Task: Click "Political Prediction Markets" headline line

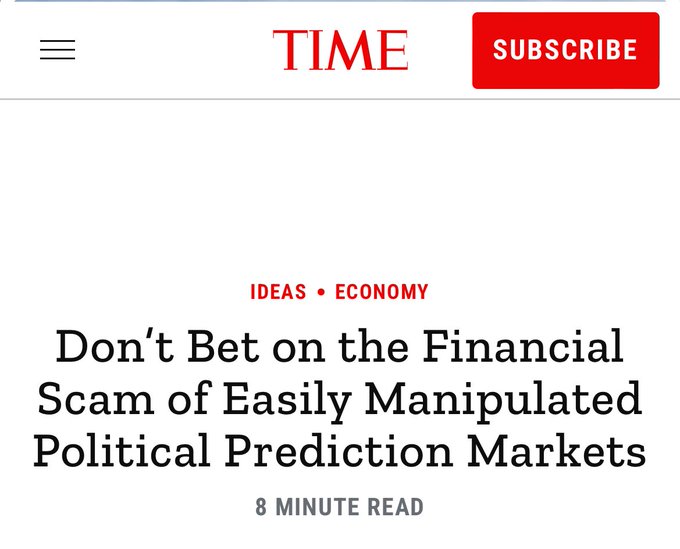Action: (340, 452)
